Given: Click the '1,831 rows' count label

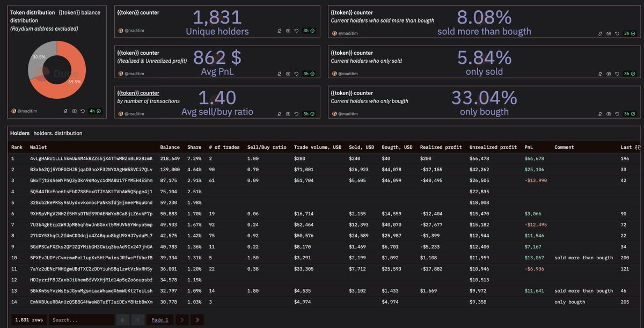Looking at the screenshot, I should point(28,320).
